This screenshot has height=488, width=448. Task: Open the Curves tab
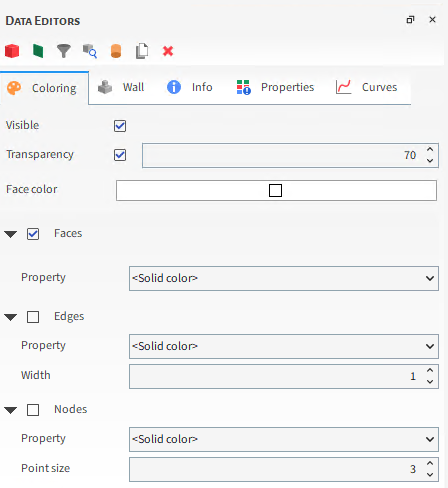click(x=367, y=87)
